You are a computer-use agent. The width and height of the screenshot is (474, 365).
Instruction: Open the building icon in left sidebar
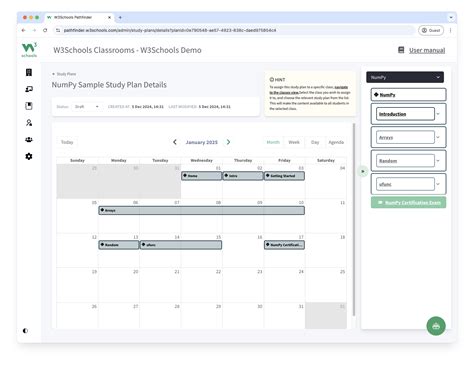click(29, 72)
